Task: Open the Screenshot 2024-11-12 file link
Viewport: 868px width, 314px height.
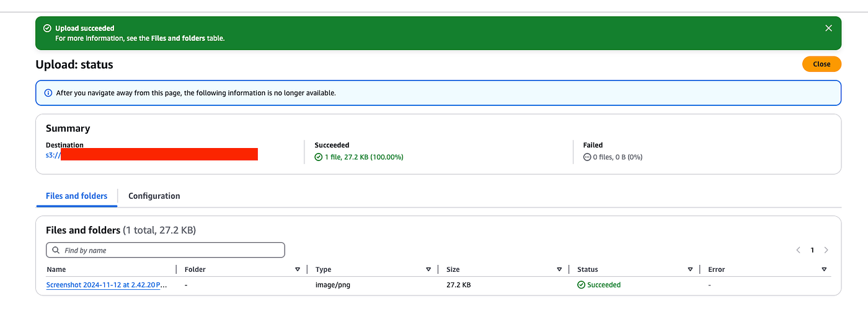Action: pyautogui.click(x=107, y=285)
